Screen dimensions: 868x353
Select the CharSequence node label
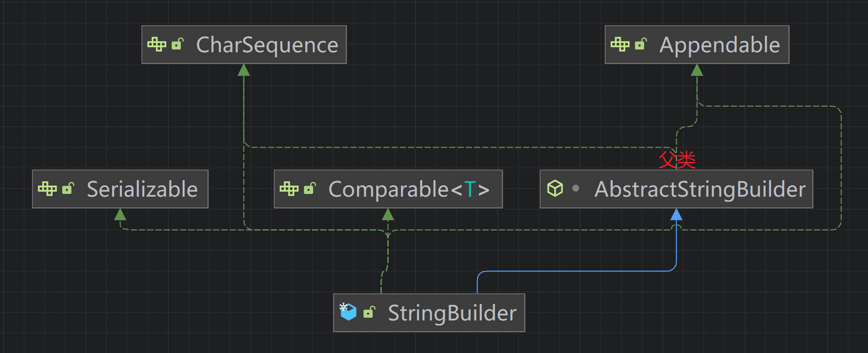click(x=267, y=45)
